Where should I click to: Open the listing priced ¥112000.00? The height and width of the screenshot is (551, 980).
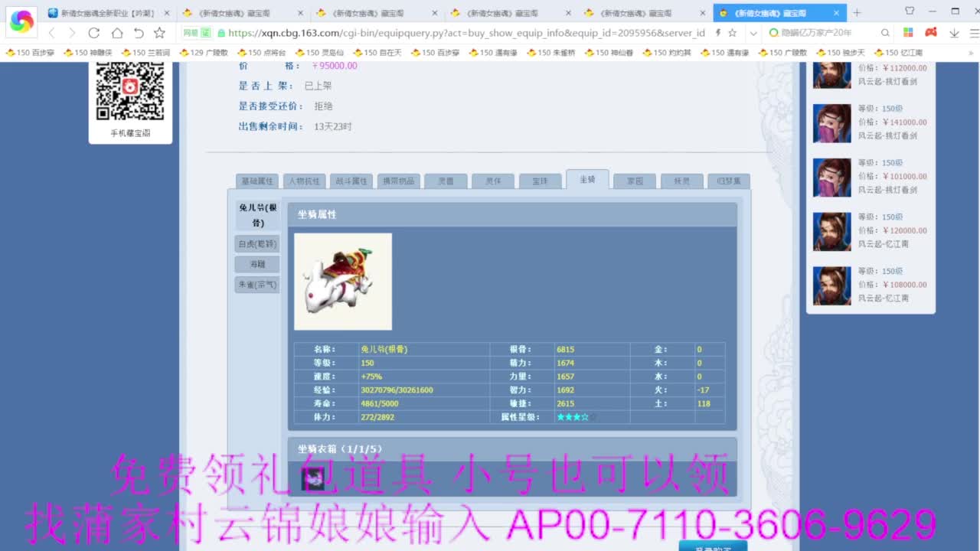892,67
